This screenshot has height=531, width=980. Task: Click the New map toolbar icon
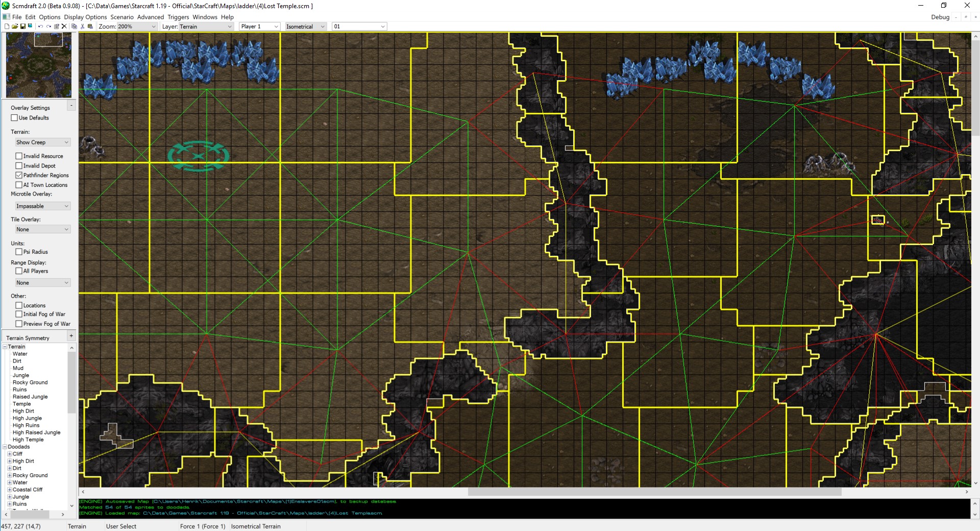coord(7,27)
